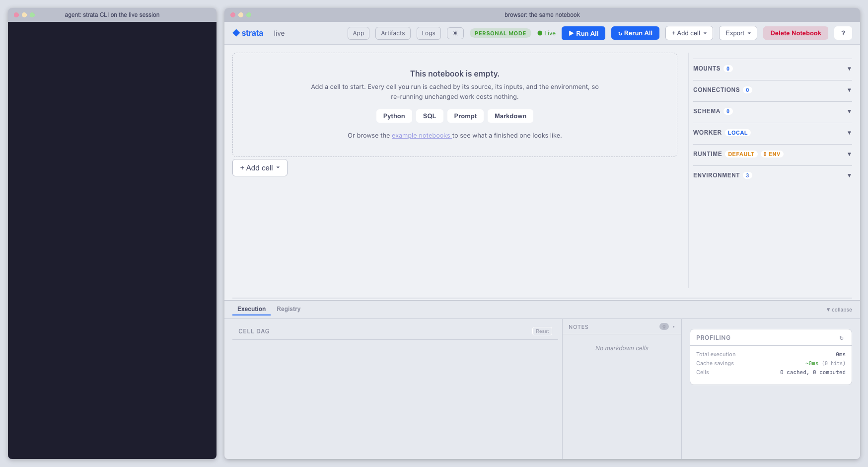Click the 0 ENV badge
The image size is (868, 467).
(772, 154)
